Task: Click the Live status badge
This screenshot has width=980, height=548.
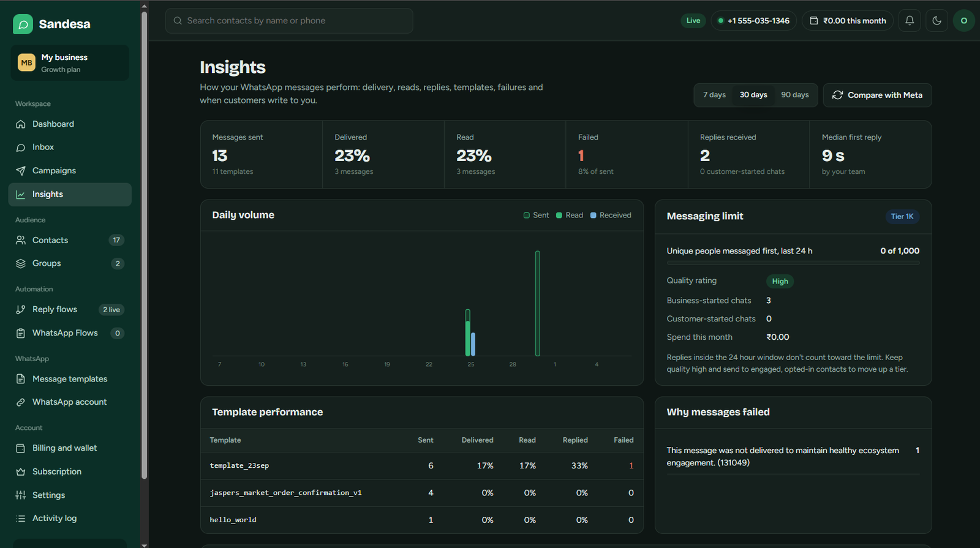Action: tap(693, 21)
